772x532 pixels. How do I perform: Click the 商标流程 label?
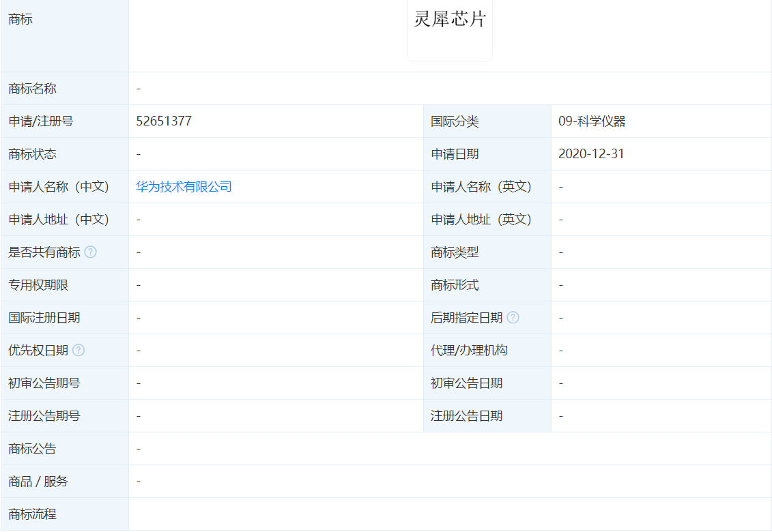pos(33,514)
